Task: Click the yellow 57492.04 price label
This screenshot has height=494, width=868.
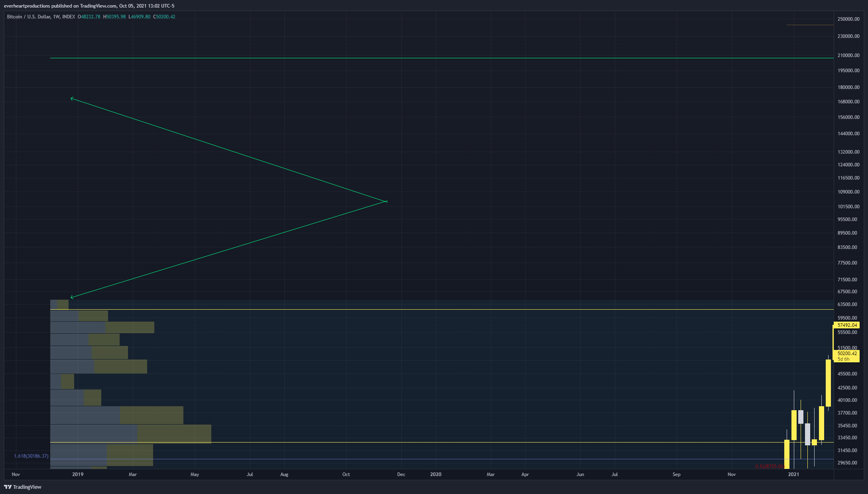Action: (847, 325)
